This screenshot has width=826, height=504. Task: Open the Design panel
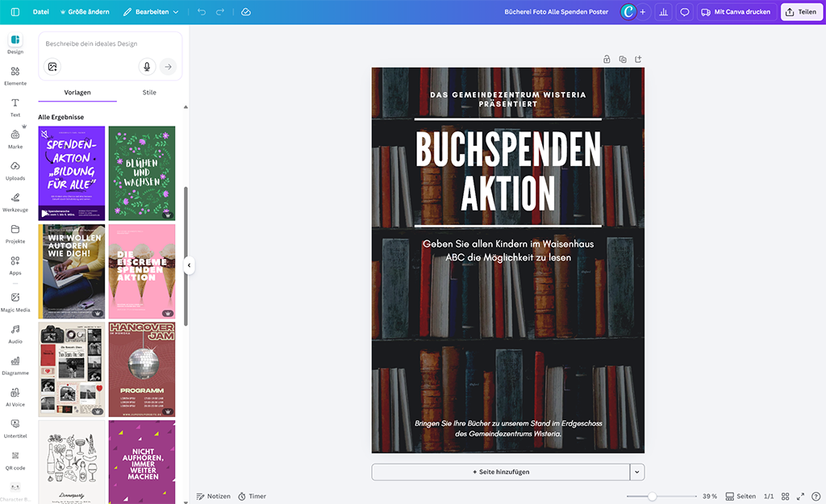click(15, 44)
